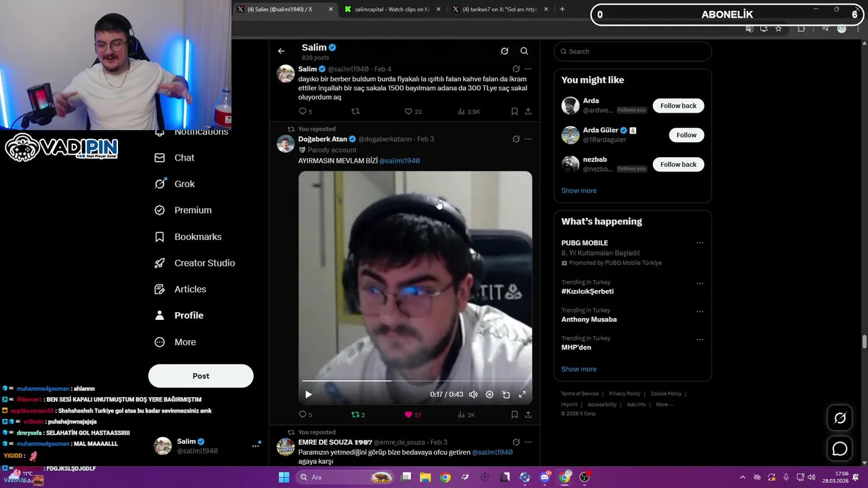Open floating Grok button
The image size is (868, 488).
pyautogui.click(x=840, y=418)
